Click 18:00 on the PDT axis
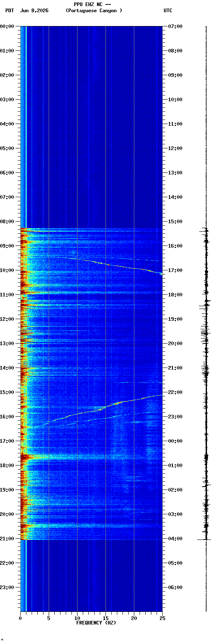Viewport: 224px width, 644px height. click(x=7, y=466)
